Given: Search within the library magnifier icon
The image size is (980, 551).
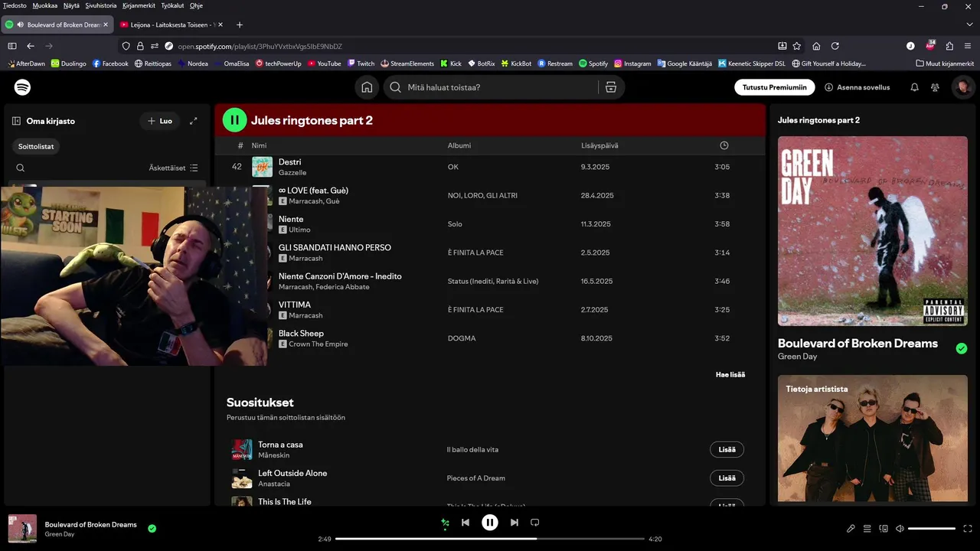Looking at the screenshot, I should [x=21, y=168].
